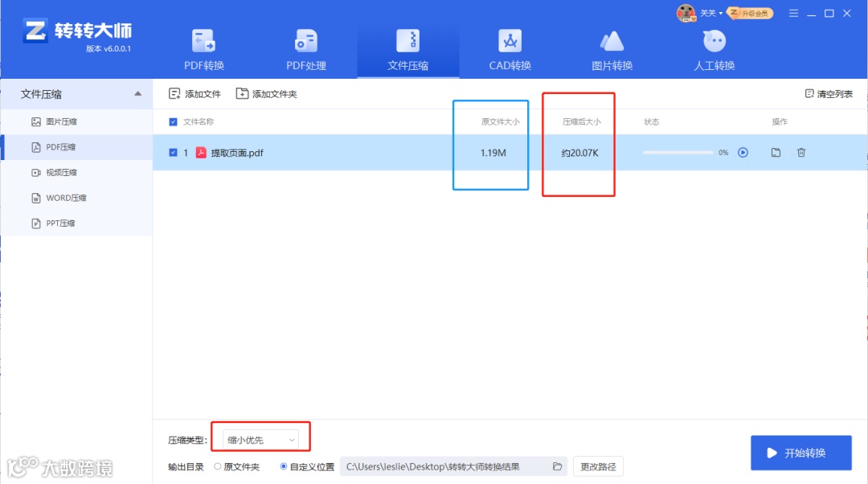Click 清空列表 to clear the list

point(829,94)
